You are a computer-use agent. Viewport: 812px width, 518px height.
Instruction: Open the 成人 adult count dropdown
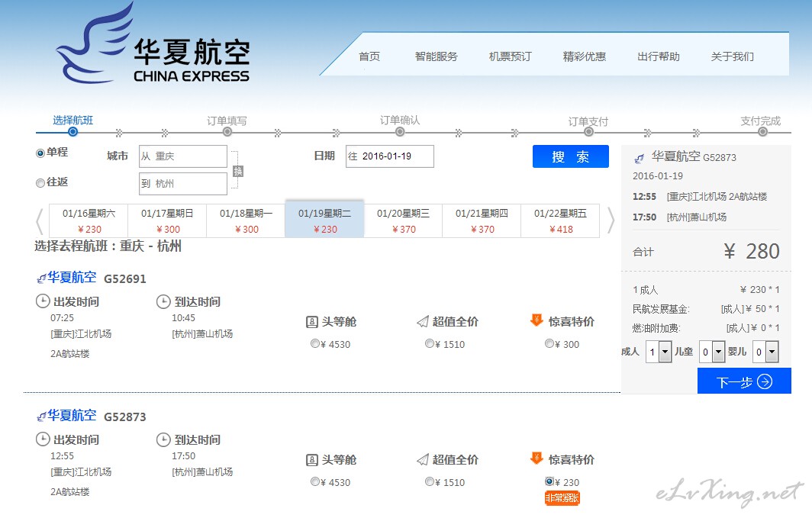tap(658, 352)
